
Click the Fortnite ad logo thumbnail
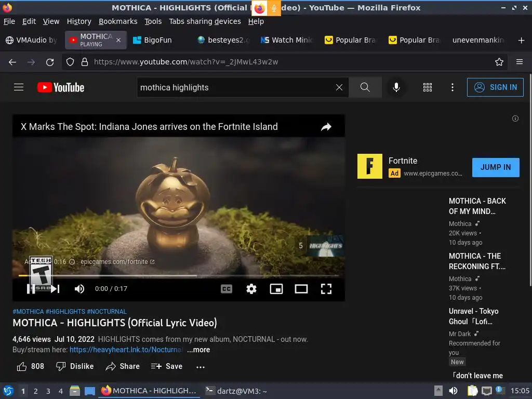[370, 166]
